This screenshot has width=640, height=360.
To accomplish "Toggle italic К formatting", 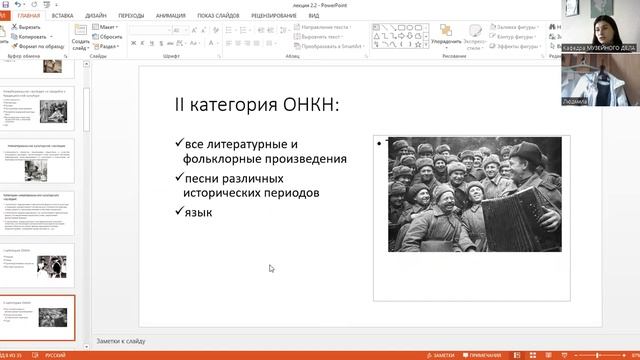I will tap(142, 43).
